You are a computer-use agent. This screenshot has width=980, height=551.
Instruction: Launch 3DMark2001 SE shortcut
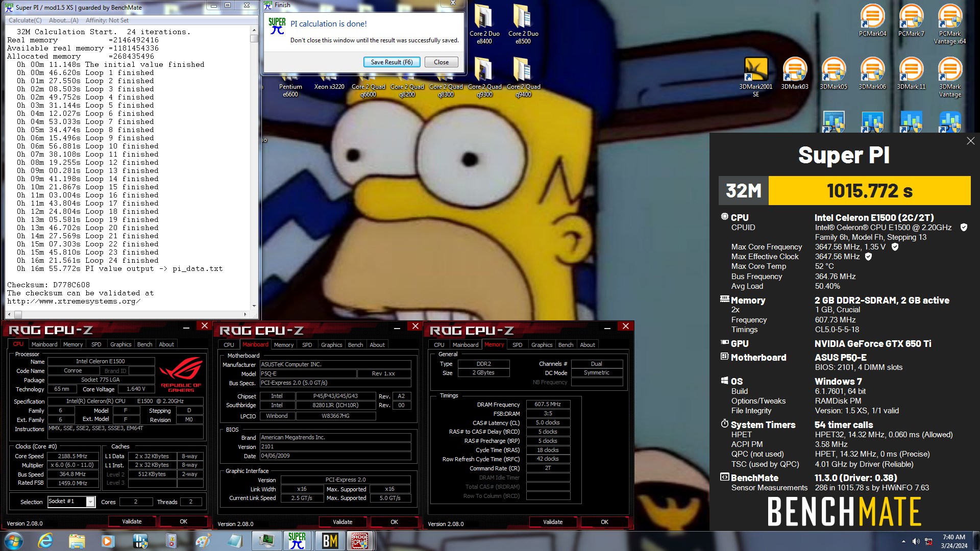click(x=756, y=77)
